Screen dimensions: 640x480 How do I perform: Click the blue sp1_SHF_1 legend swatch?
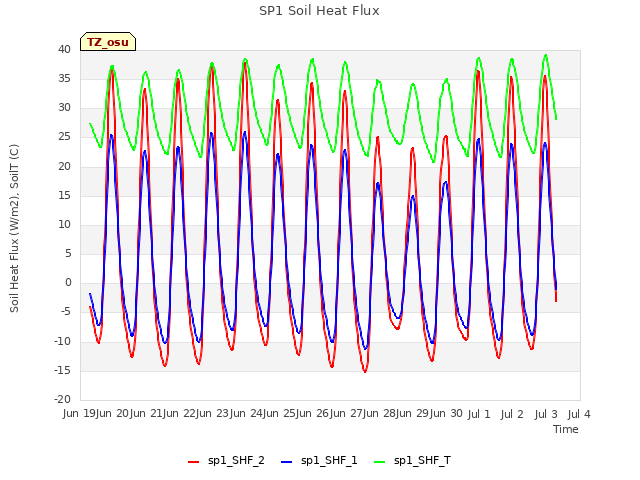click(287, 462)
